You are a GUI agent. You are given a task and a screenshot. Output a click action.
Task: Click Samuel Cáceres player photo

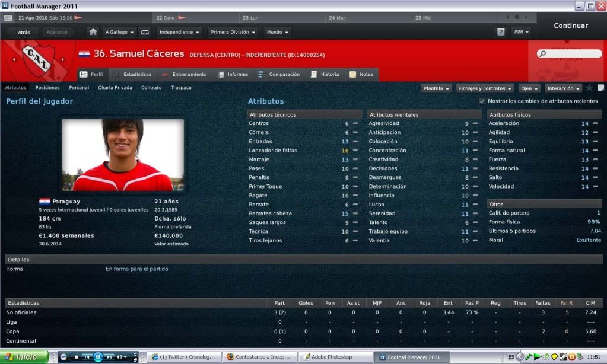point(123,155)
